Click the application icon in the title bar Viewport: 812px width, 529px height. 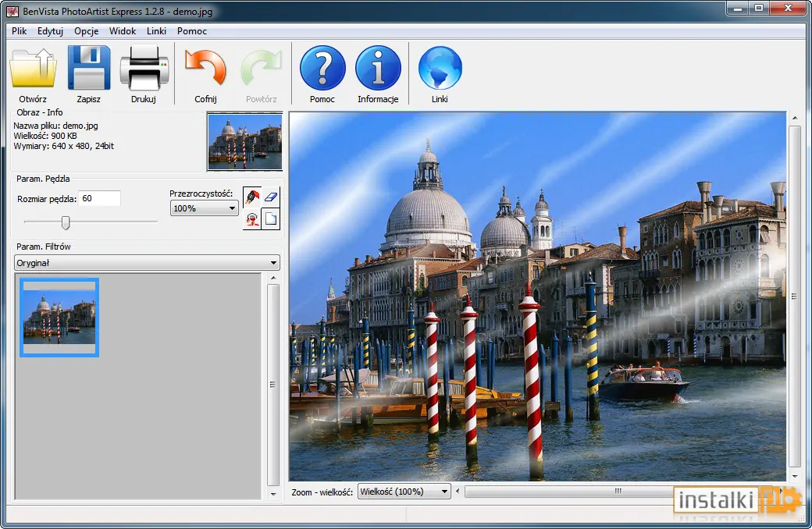12,11
